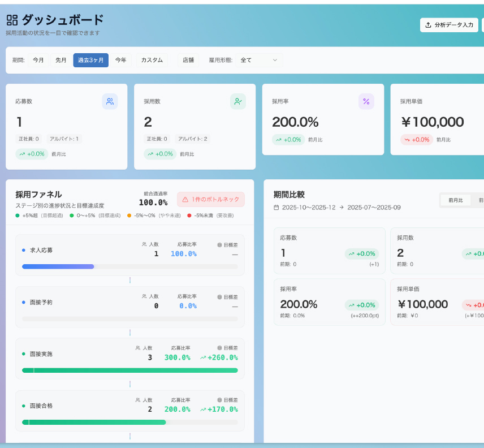
Task: Select the 先月 period filter
Action: 61,60
